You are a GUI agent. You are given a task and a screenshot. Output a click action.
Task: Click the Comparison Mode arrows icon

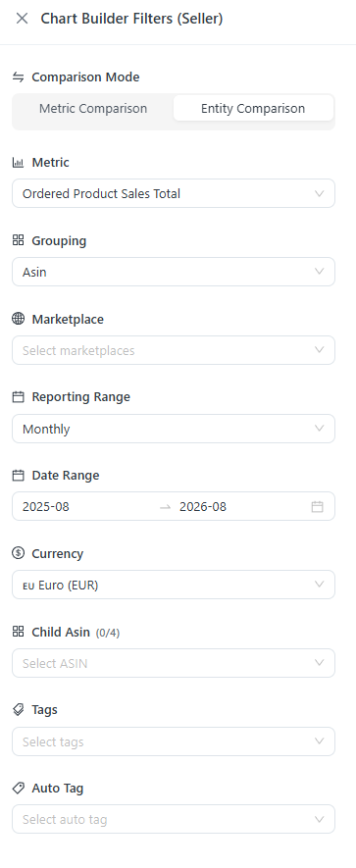click(19, 77)
